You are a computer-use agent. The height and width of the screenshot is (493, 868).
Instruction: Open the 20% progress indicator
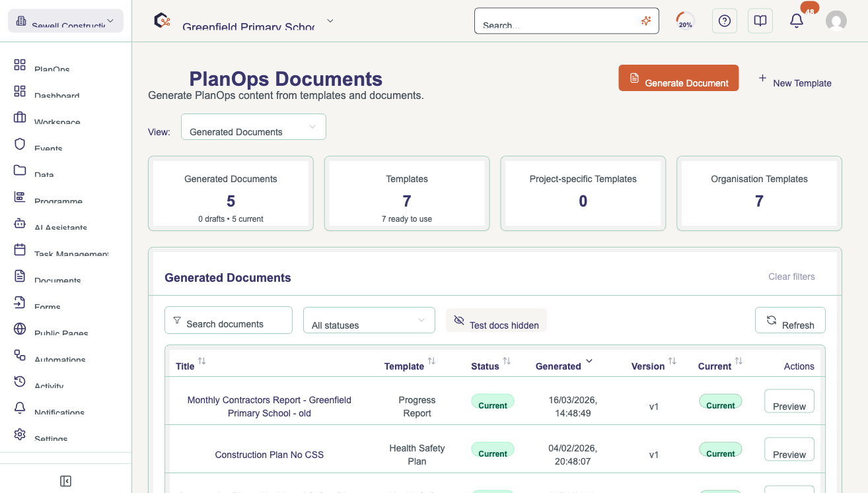point(685,21)
